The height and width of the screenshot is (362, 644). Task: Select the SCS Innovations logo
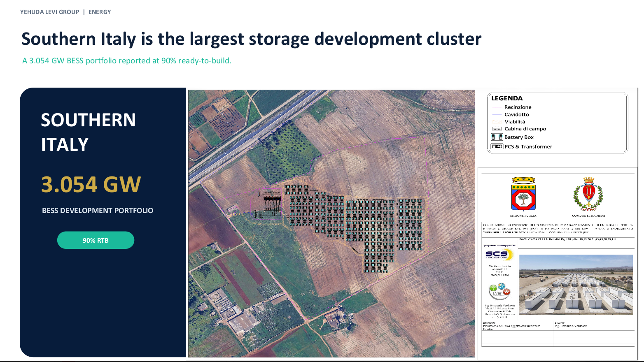click(x=499, y=255)
